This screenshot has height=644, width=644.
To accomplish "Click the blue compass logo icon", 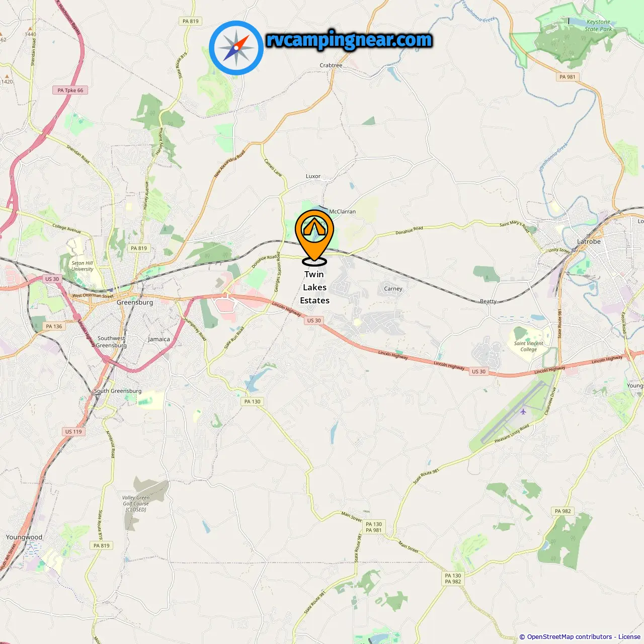I will coord(236,48).
